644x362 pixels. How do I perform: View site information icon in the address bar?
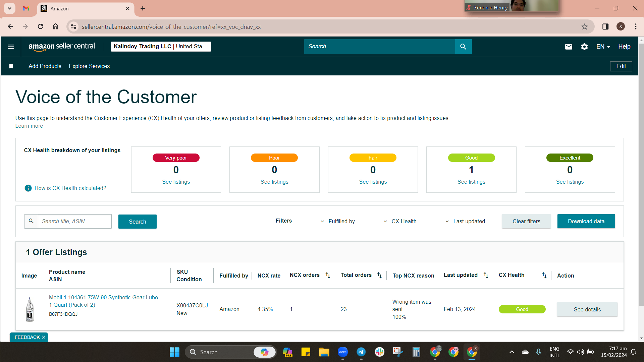click(x=73, y=26)
